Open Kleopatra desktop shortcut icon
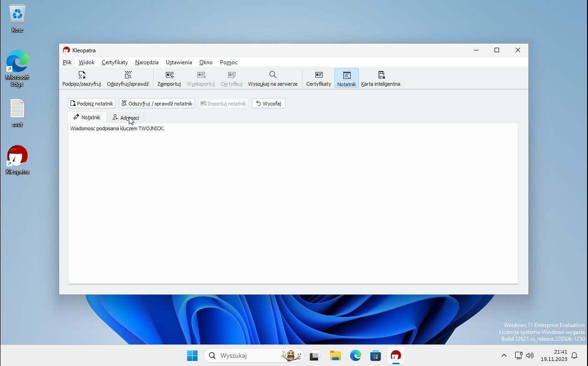The height and width of the screenshot is (366, 588). pyautogui.click(x=17, y=160)
